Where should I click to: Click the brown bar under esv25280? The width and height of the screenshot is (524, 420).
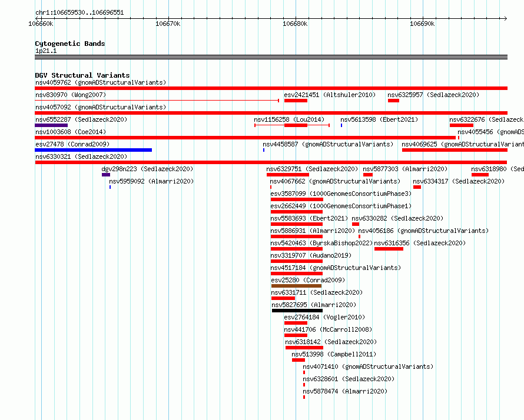click(x=296, y=286)
